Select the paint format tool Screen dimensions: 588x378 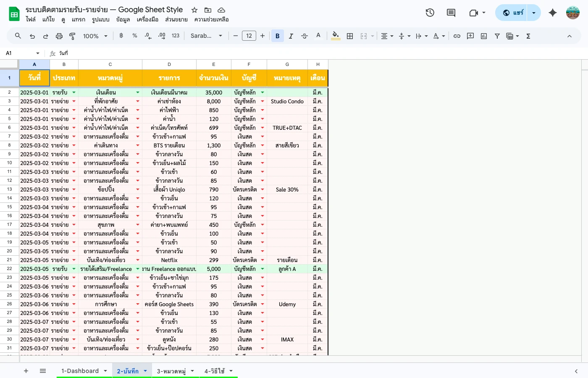pos(72,36)
